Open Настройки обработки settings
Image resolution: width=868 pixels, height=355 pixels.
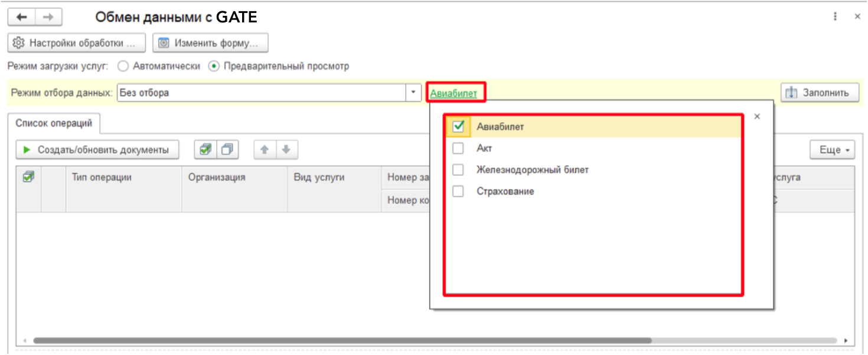[77, 43]
